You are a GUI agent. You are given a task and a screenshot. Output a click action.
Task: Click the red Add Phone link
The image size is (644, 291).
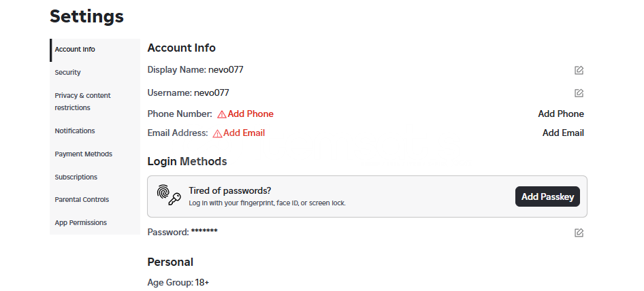[251, 114]
